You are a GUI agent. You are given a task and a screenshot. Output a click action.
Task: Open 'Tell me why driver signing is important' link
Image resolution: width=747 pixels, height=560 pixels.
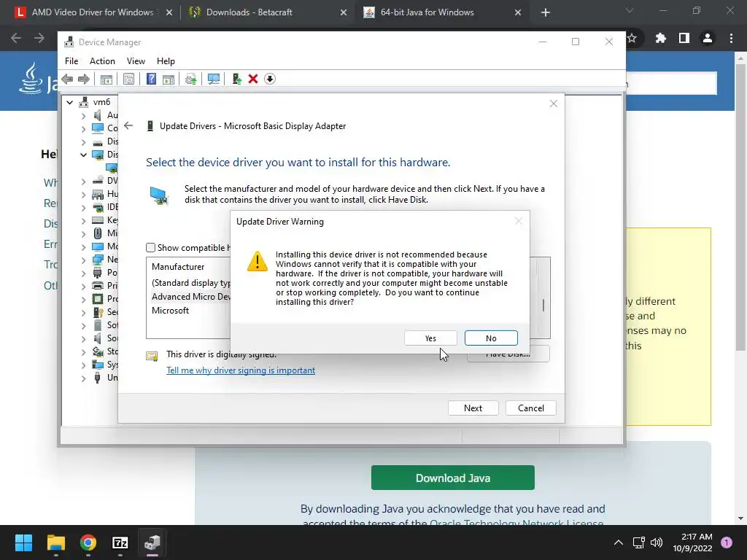(x=241, y=370)
